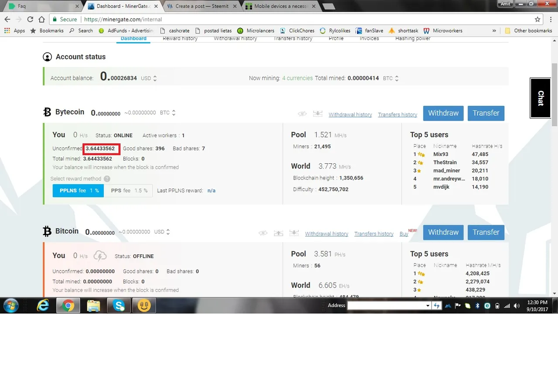Open Skype from the taskbar

[x=119, y=306]
